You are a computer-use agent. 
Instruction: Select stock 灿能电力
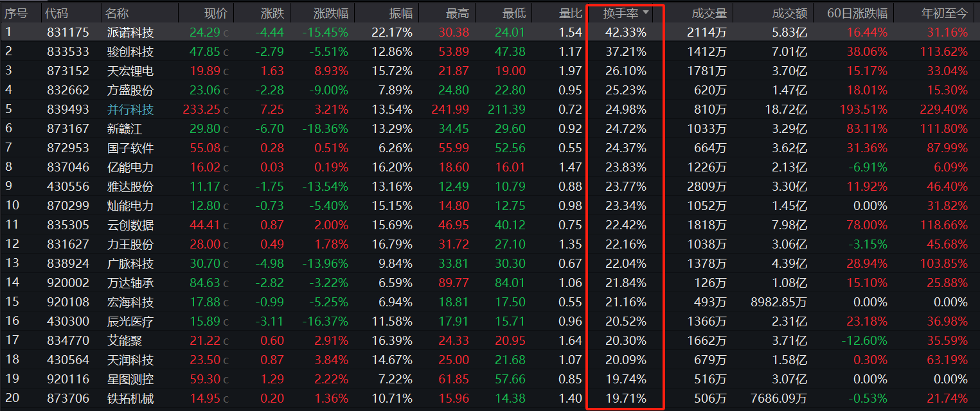click(130, 205)
